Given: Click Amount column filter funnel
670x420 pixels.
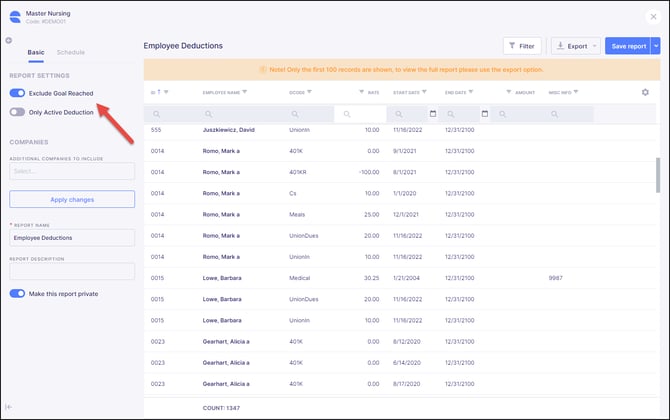Looking at the screenshot, I should [509, 92].
